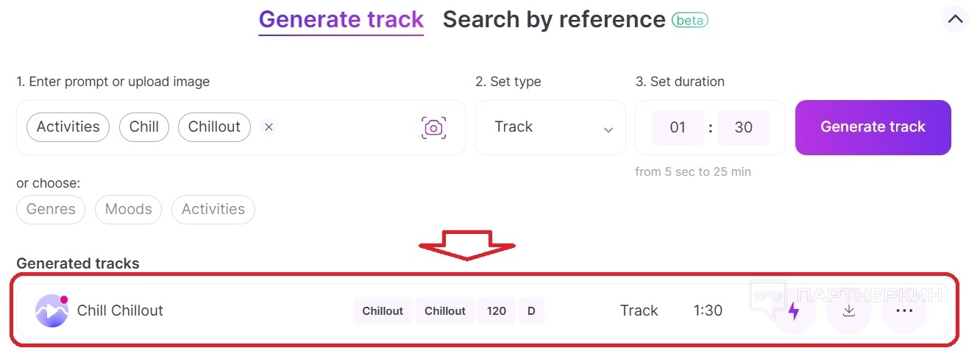This screenshot has width=980, height=359.
Task: Click the 120 BPM tag on track
Action: [x=497, y=311]
